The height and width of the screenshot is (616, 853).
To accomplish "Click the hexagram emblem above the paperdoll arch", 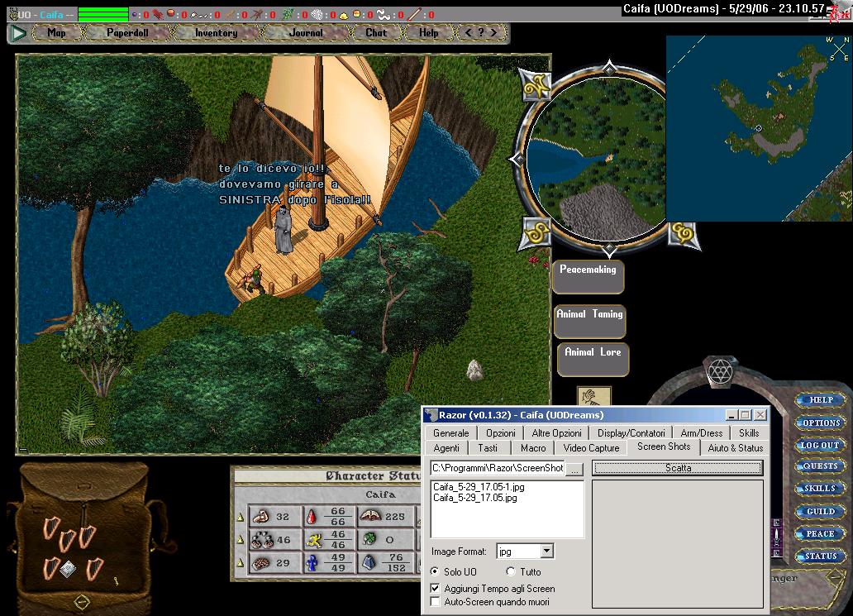I will coord(720,371).
